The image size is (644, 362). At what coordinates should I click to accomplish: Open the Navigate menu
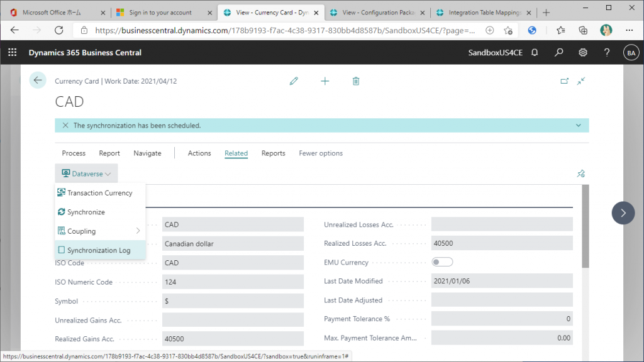tap(147, 153)
